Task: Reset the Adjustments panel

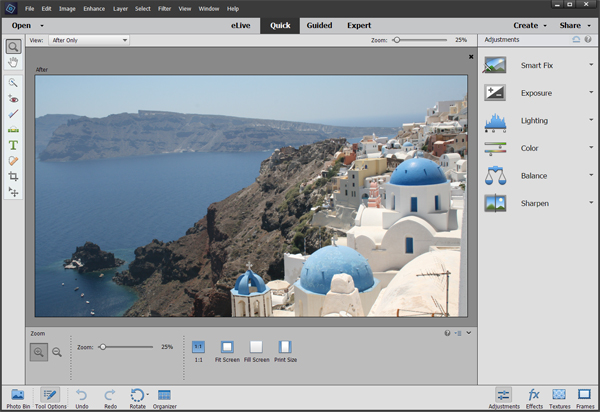Action: click(576, 39)
